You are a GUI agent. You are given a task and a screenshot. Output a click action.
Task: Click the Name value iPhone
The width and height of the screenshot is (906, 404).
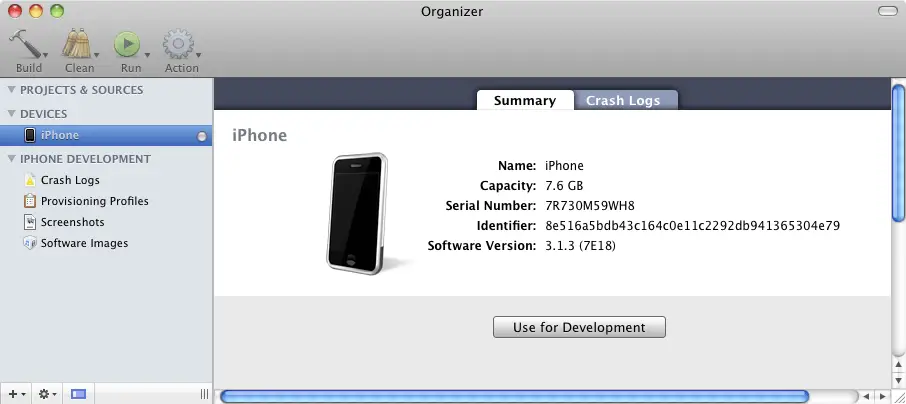564,166
